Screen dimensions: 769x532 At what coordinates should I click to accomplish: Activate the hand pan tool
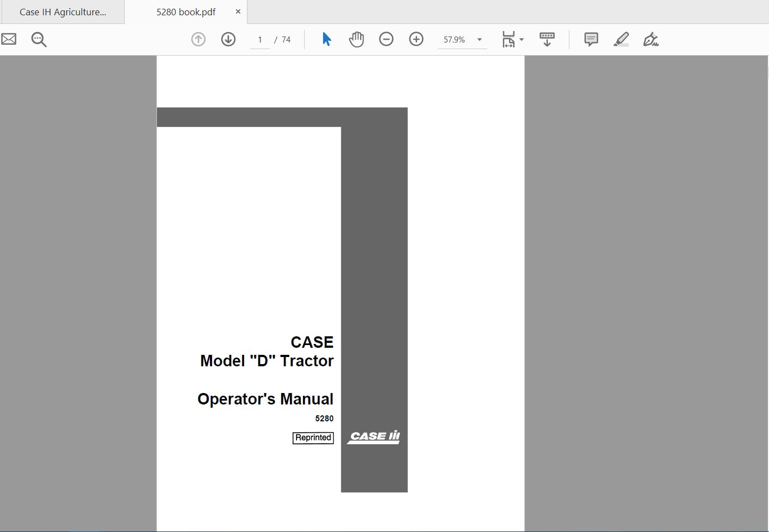(356, 39)
